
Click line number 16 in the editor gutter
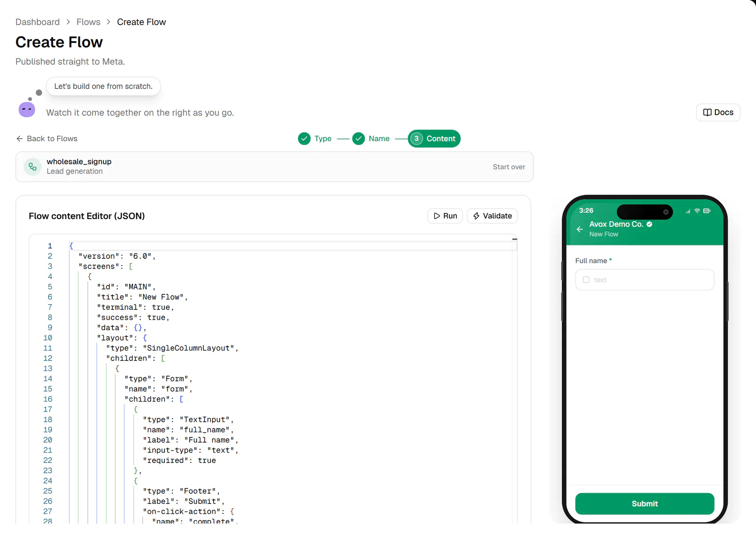point(48,399)
